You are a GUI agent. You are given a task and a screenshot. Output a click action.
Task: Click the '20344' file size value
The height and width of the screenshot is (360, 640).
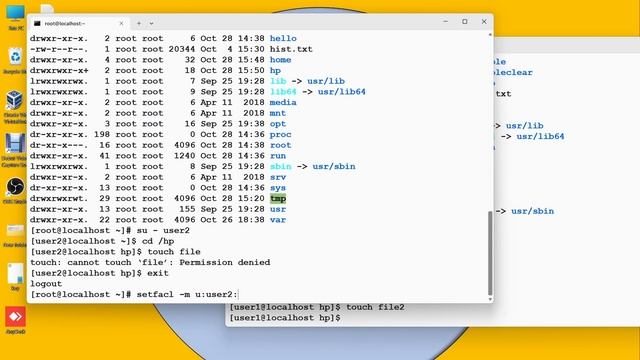[x=182, y=49]
